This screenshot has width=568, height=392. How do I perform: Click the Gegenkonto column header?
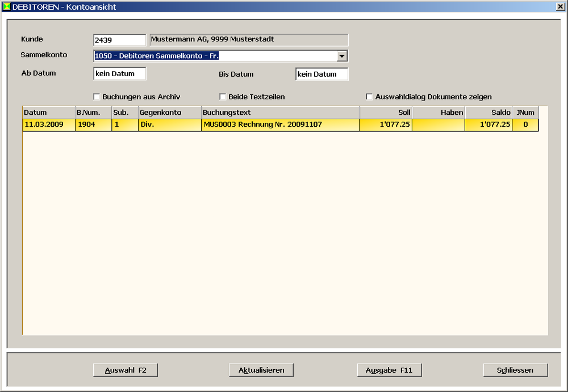169,112
